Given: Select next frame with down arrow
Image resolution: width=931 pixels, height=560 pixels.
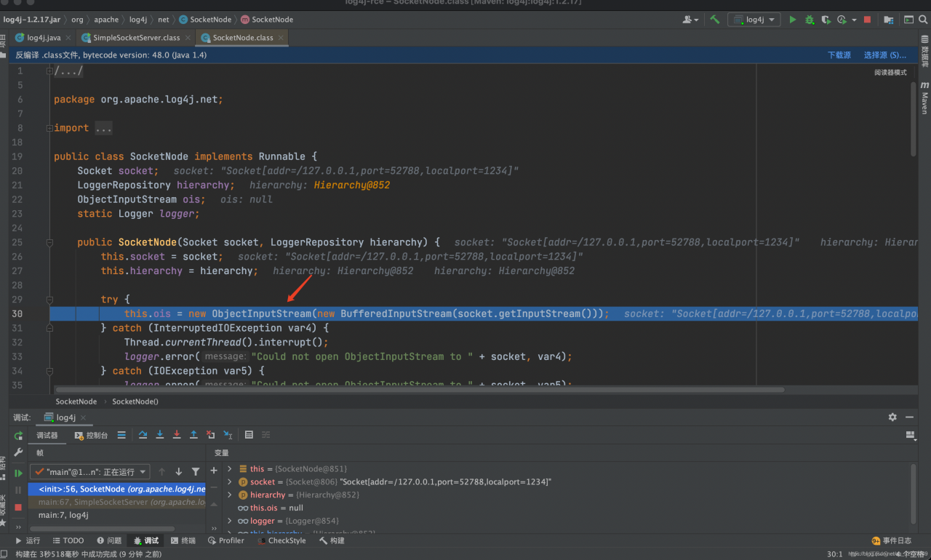Looking at the screenshot, I should [179, 471].
